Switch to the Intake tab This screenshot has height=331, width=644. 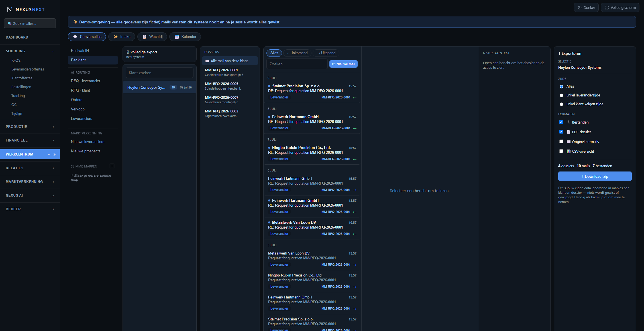122,37
